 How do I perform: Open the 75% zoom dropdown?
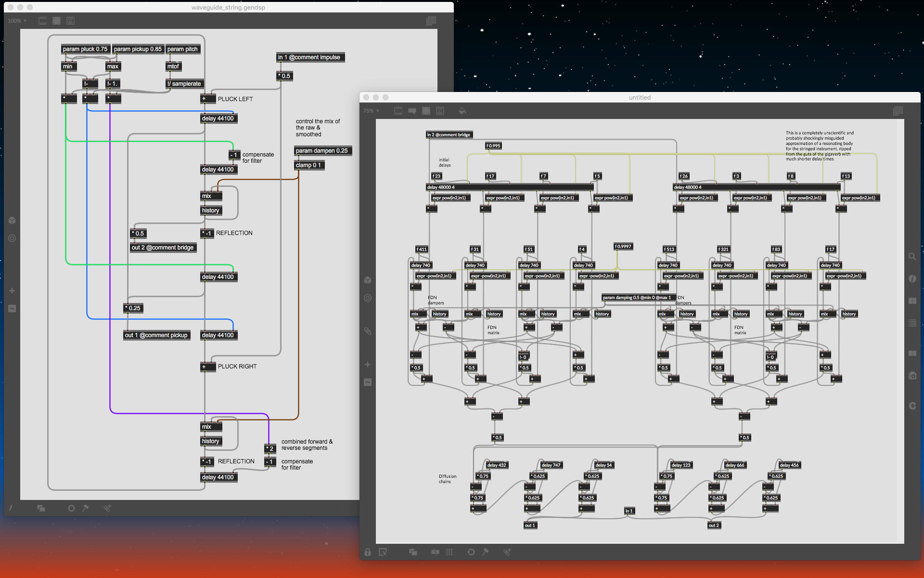coord(371,111)
